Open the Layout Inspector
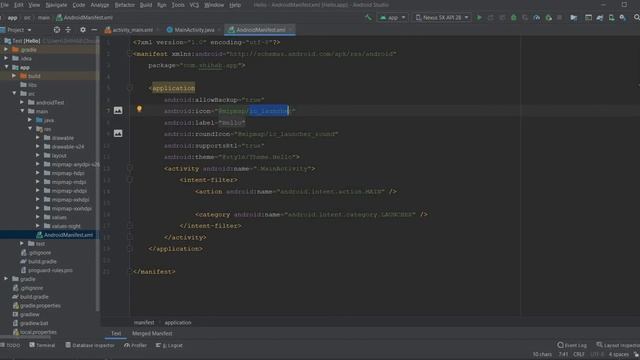640x360 pixels. click(618, 345)
